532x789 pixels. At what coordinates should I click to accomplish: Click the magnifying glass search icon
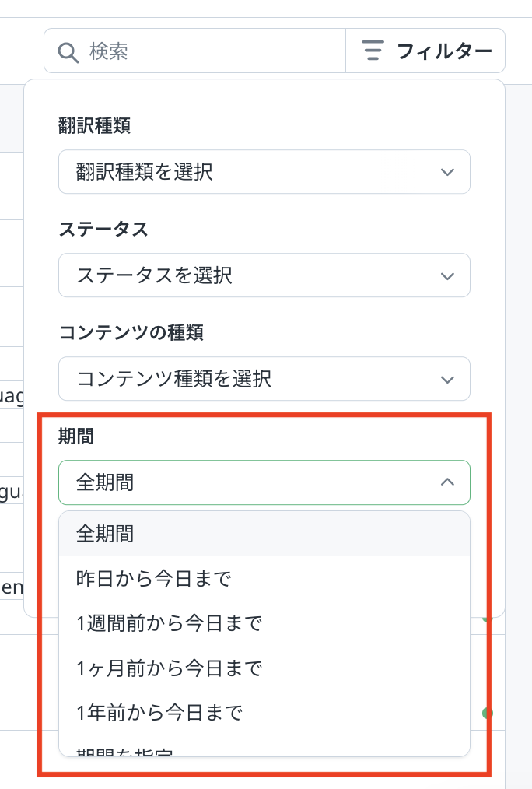tap(68, 52)
